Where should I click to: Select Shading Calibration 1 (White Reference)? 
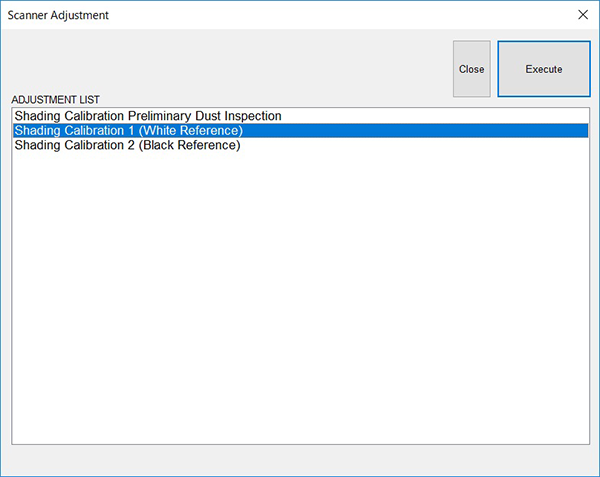pyautogui.click(x=300, y=130)
